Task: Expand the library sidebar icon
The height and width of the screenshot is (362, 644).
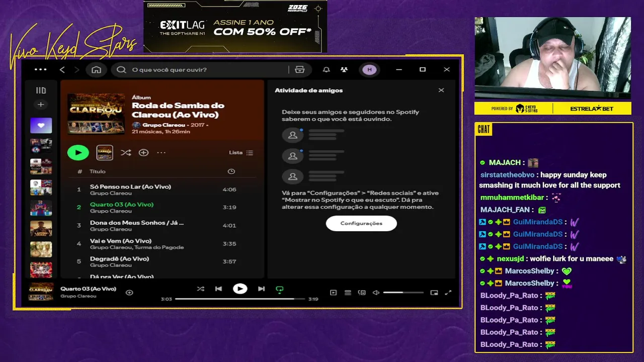Action: [41, 90]
